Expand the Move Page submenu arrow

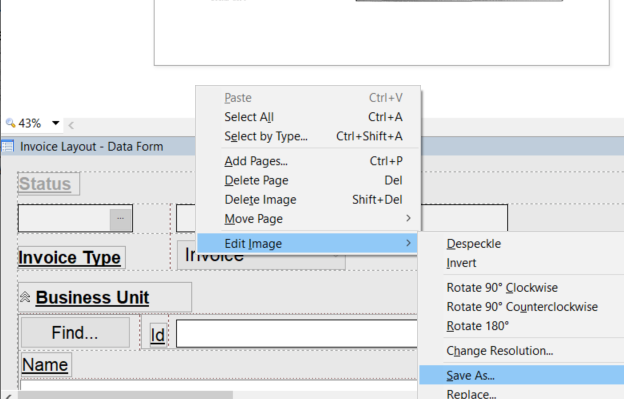point(408,218)
